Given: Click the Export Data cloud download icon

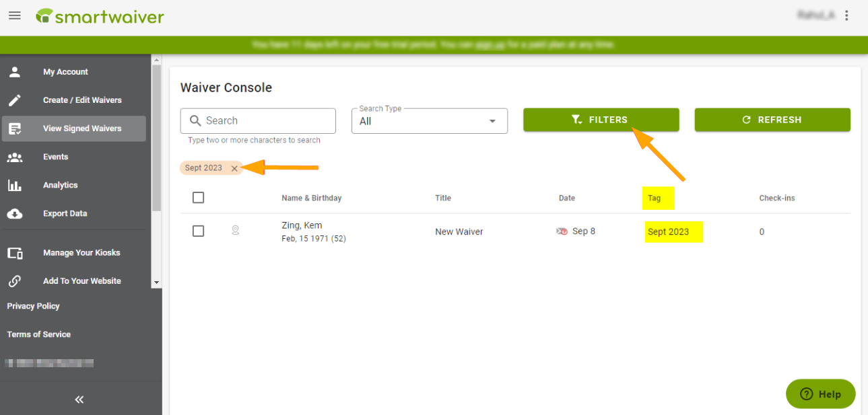Looking at the screenshot, I should pos(15,214).
